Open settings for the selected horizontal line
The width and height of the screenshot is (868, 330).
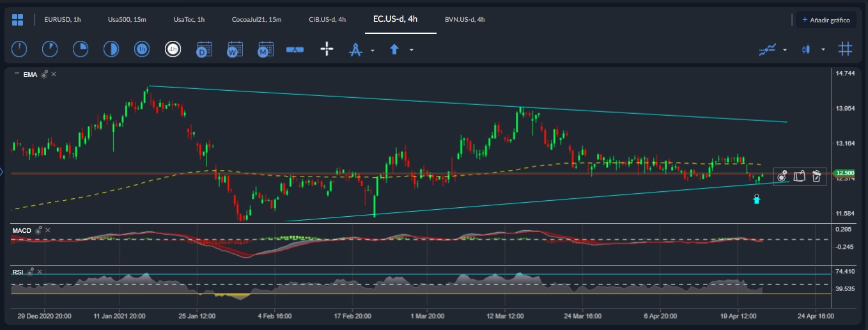coord(782,177)
